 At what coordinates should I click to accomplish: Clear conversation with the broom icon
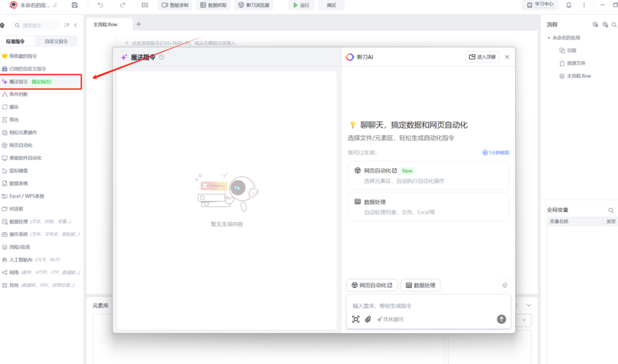click(x=504, y=285)
